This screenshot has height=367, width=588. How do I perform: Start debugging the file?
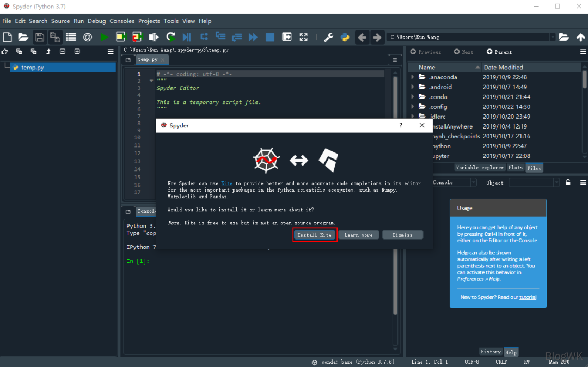click(x=187, y=36)
